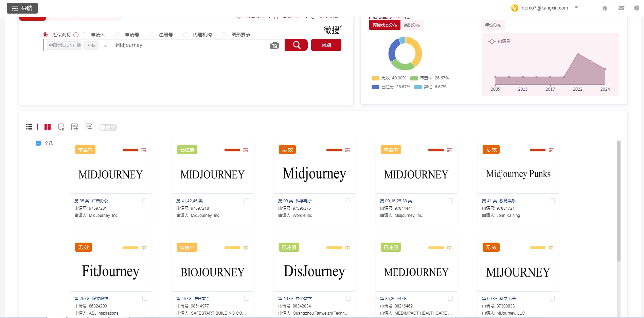
Task: Click link 第 35 类 -广告办公…
Action: (93, 201)
